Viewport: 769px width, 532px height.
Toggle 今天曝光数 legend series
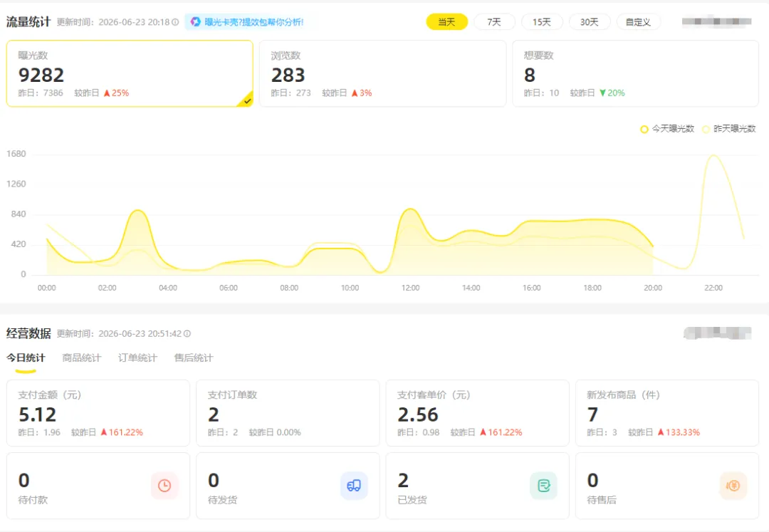tap(667, 129)
